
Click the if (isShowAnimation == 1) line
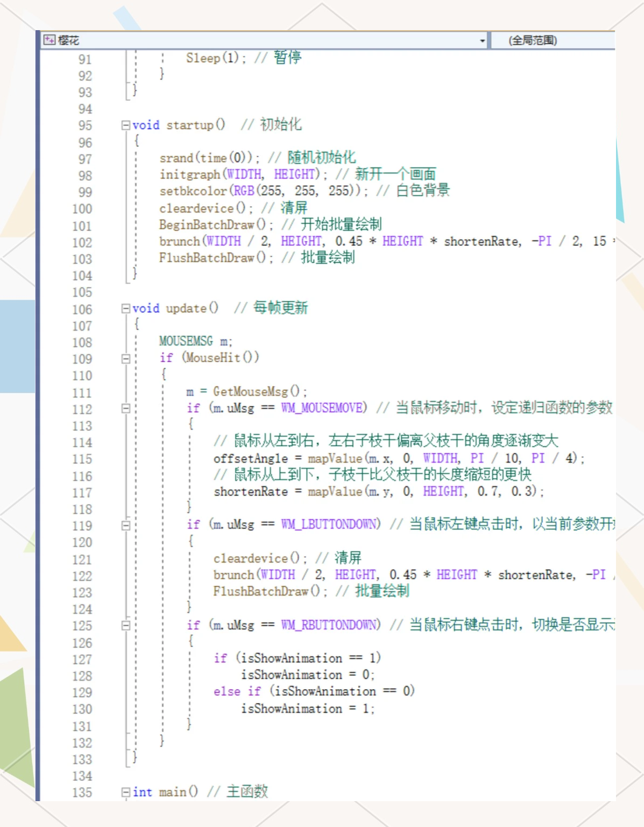click(297, 658)
